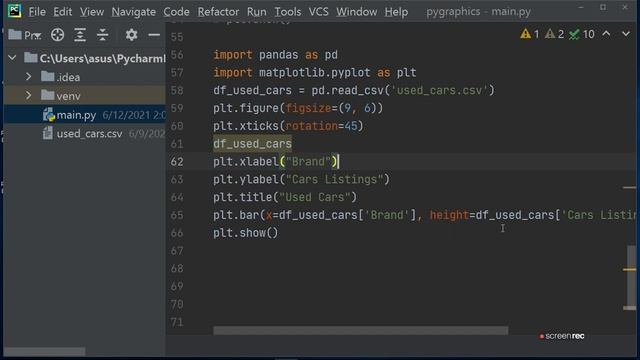The image size is (640, 360).
Task: Click the Project panel horizontal scrollbar
Action: (x=44, y=351)
